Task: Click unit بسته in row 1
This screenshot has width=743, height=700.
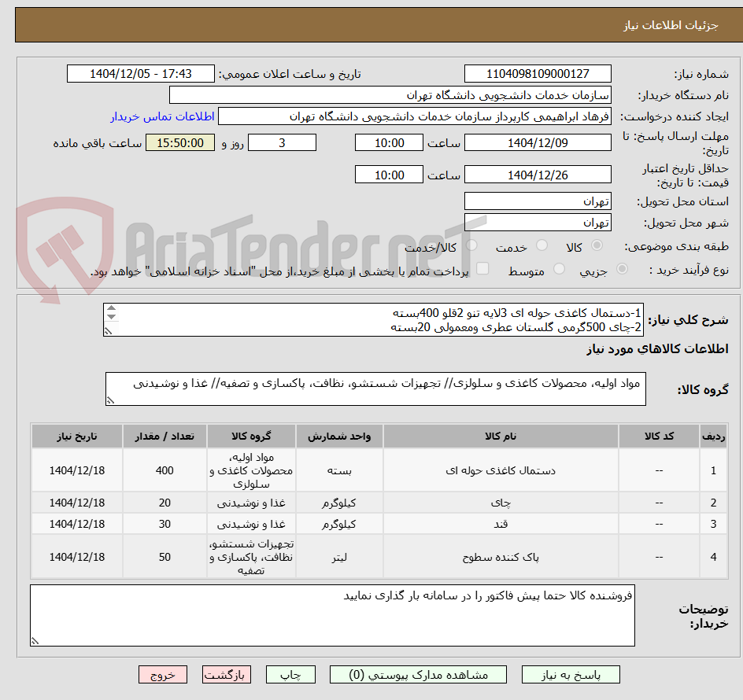Action: [339, 470]
